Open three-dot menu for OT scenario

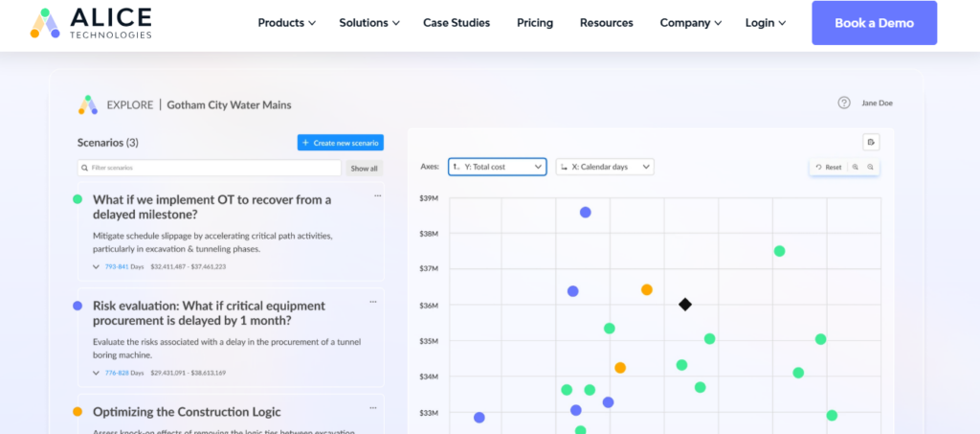click(377, 195)
